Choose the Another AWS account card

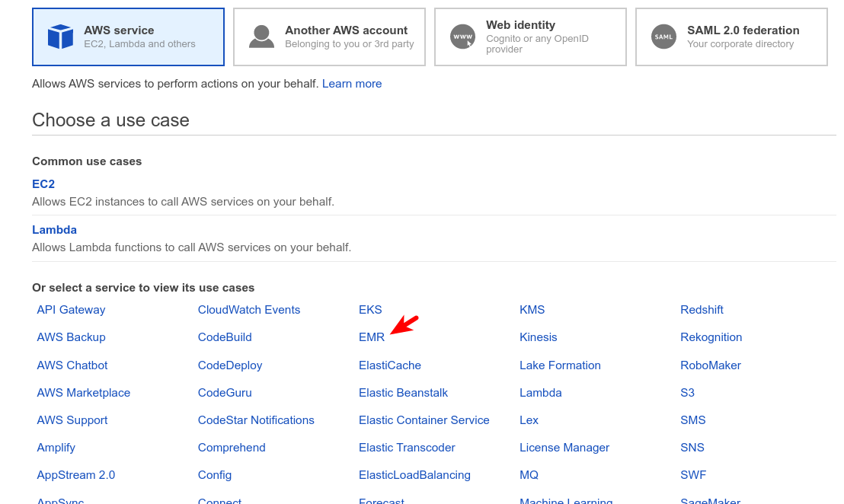(x=329, y=37)
